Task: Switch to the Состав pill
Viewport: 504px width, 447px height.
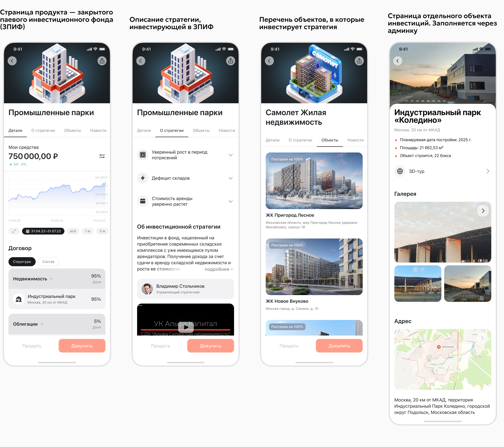Action: pos(48,262)
